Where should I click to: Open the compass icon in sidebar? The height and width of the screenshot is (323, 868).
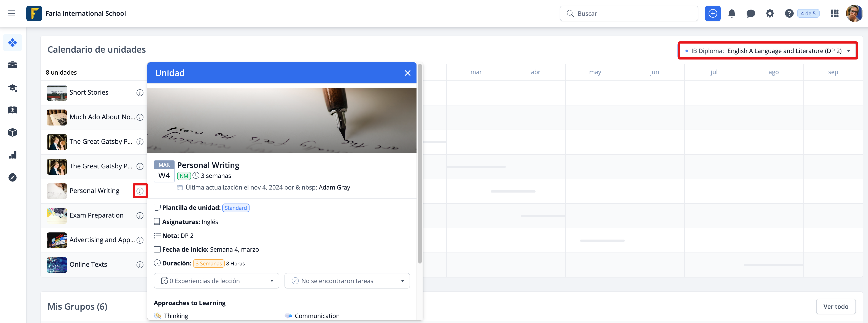(13, 177)
